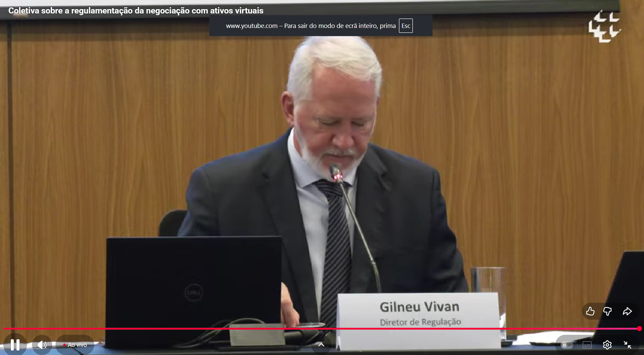Image resolution: width=644 pixels, height=355 pixels.
Task: Dislike the video with thumbs down
Action: pyautogui.click(x=607, y=311)
